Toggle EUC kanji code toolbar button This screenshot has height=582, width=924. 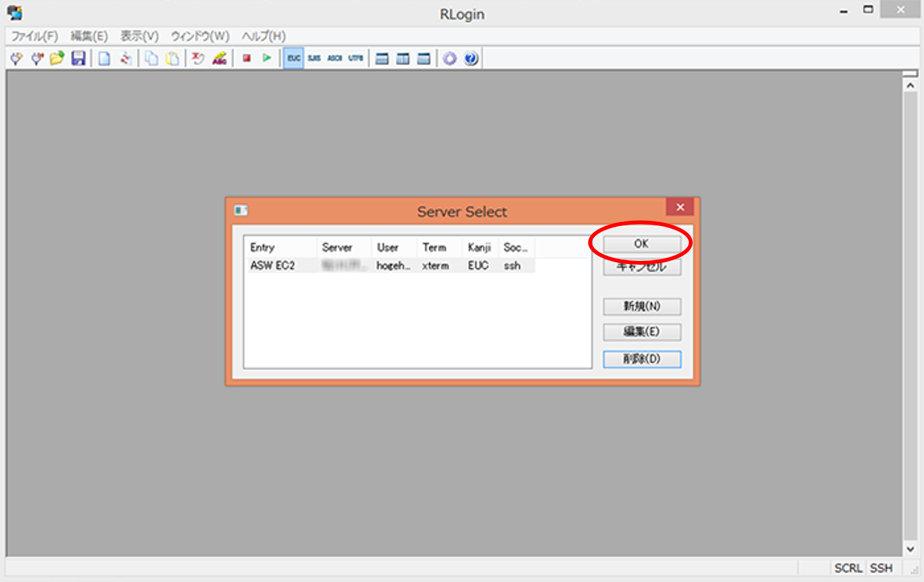[293, 58]
